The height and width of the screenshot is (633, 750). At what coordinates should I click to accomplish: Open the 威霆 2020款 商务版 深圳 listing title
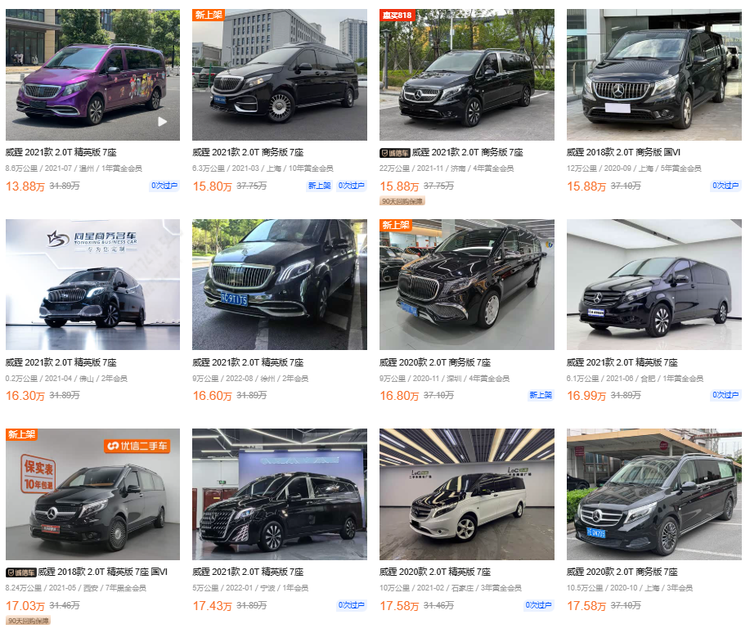click(435, 362)
